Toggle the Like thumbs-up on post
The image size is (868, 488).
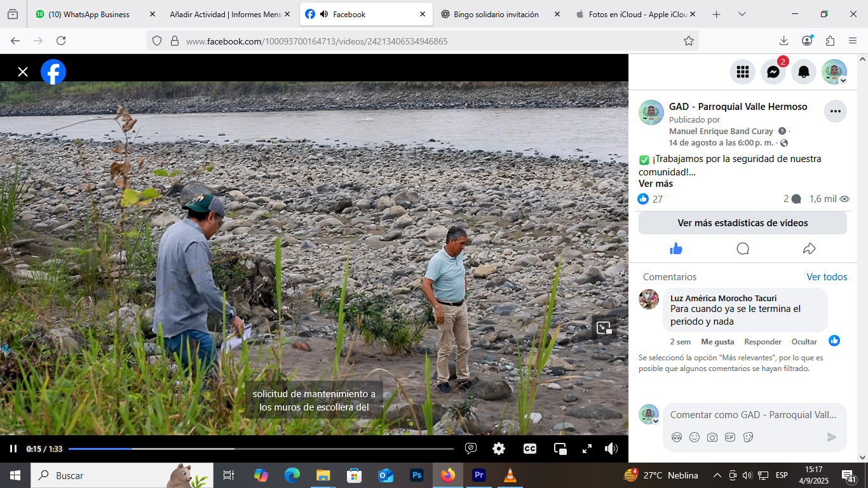[676, 248]
